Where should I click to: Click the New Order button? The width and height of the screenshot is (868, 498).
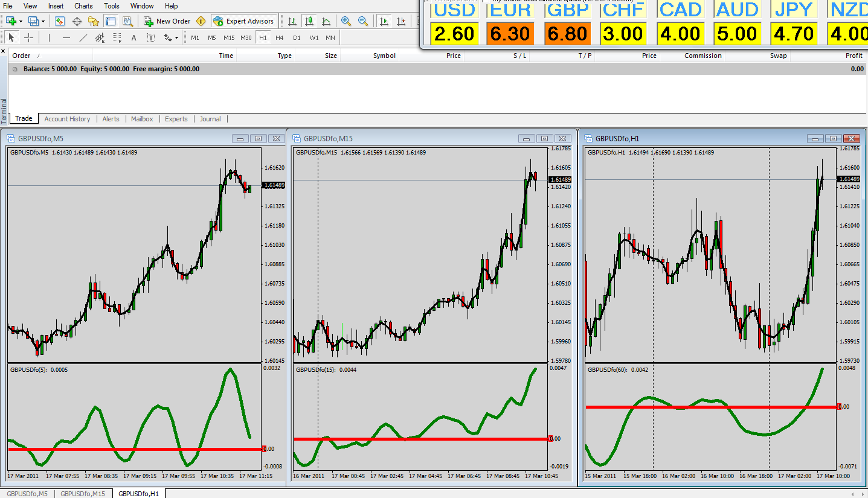tap(167, 21)
